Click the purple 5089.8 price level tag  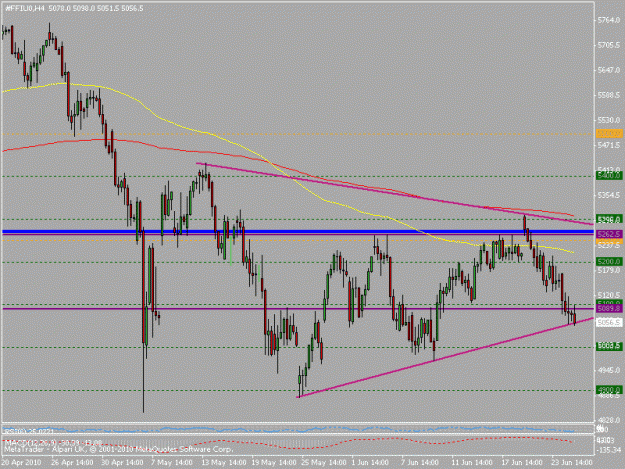609,308
